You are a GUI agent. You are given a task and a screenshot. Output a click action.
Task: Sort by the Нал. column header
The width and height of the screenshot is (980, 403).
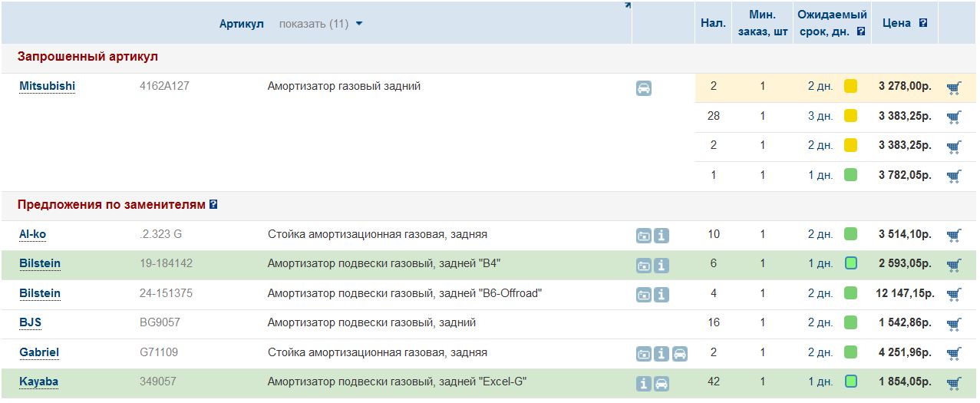pos(713,23)
